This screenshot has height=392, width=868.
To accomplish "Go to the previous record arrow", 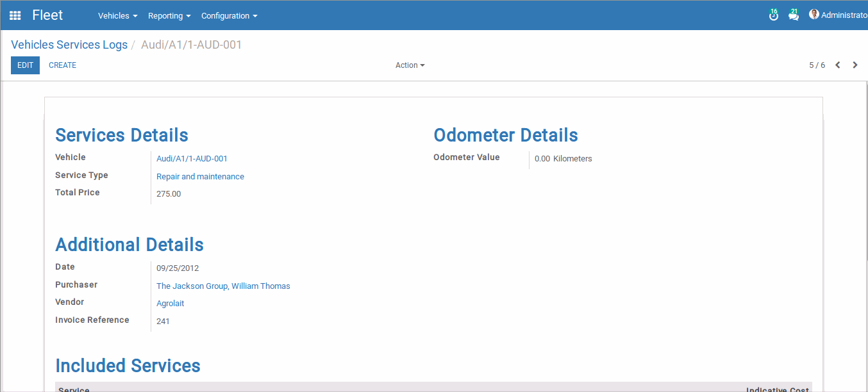I will 837,65.
